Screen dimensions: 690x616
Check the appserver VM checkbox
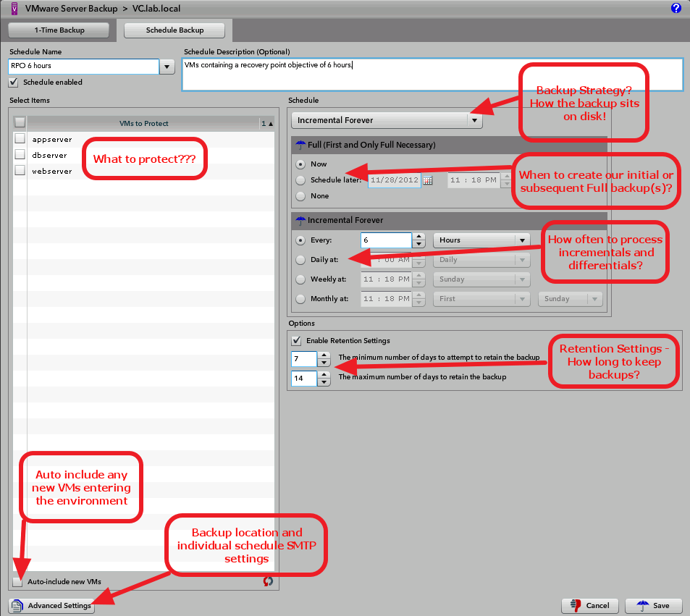tap(20, 138)
